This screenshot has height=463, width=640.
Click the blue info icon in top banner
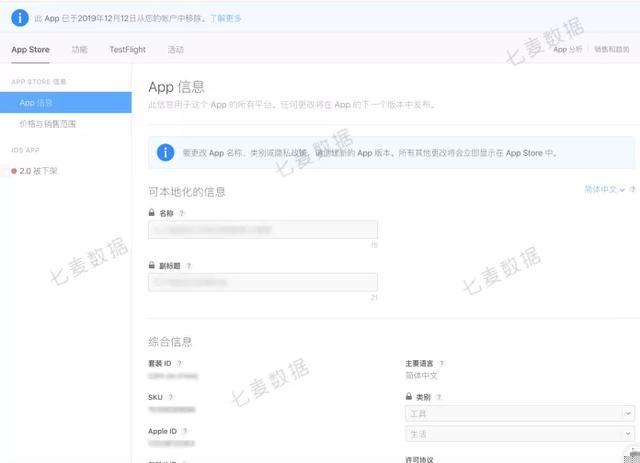coord(20,18)
